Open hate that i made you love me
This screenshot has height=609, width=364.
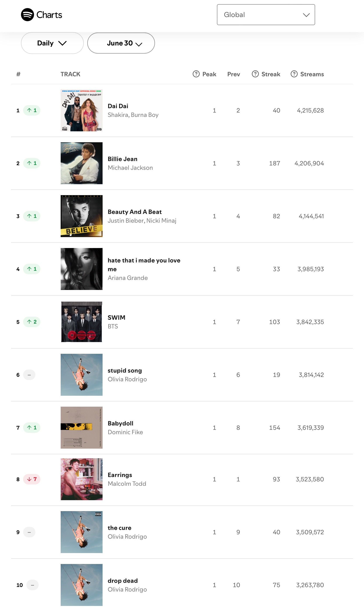pos(144,265)
